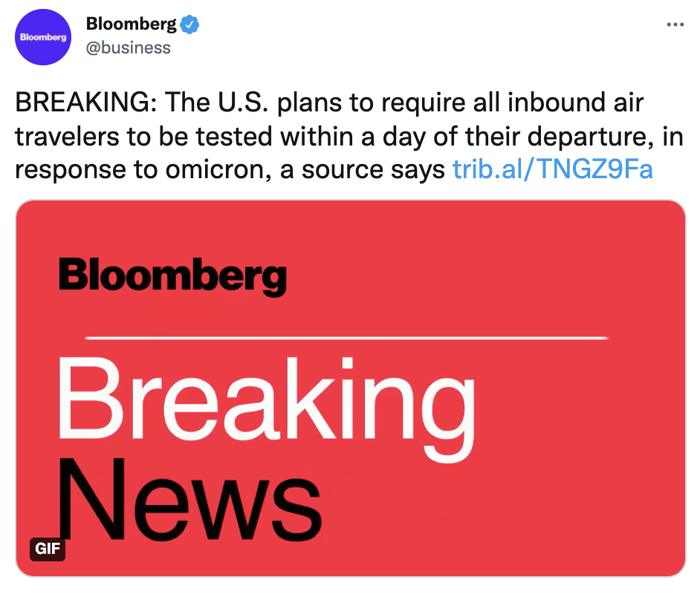Click the phrase 'travelers to be tested'
The image size is (700, 594).
click(x=143, y=137)
